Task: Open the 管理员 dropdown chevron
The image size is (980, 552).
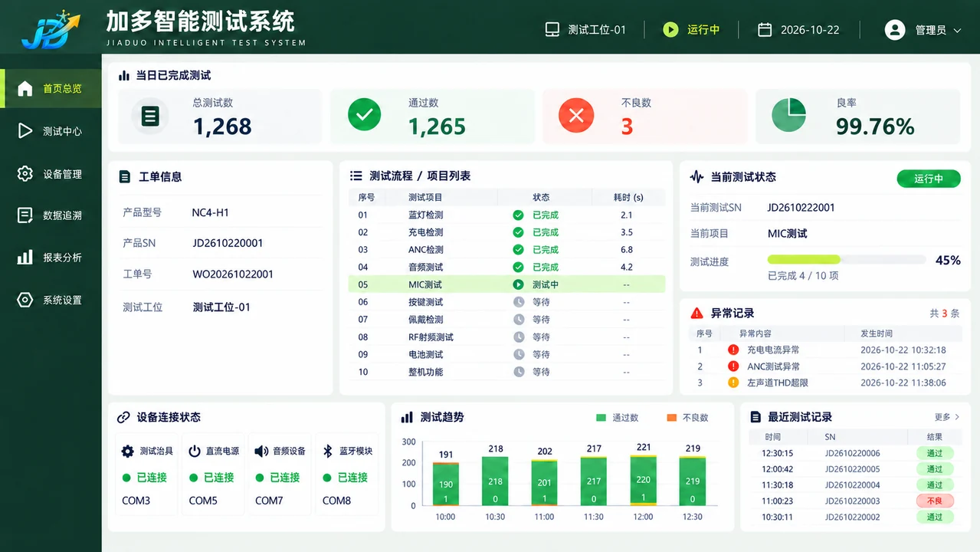Action: (957, 31)
